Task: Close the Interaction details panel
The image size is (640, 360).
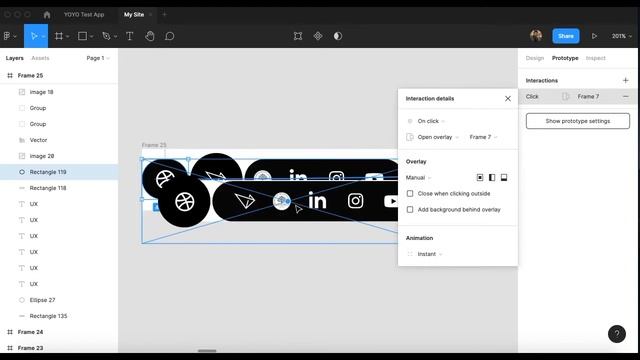Action: [508, 99]
